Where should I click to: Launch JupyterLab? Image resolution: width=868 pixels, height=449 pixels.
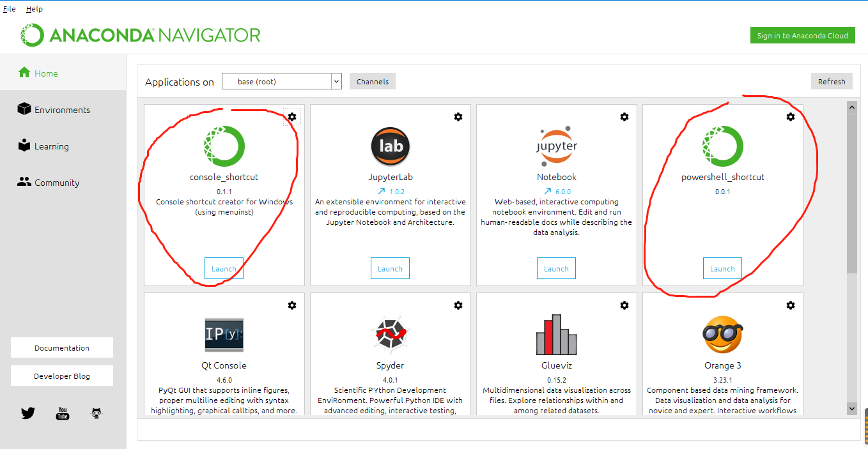point(390,268)
